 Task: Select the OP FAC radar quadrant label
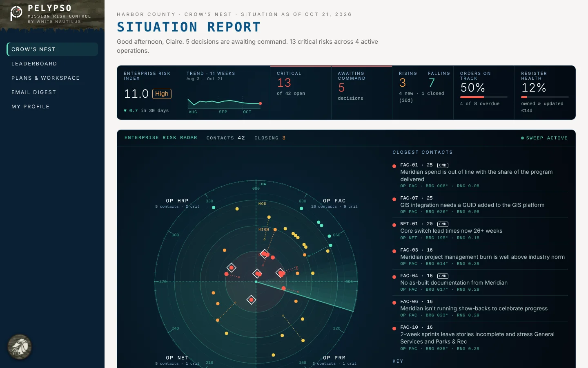[x=334, y=201]
